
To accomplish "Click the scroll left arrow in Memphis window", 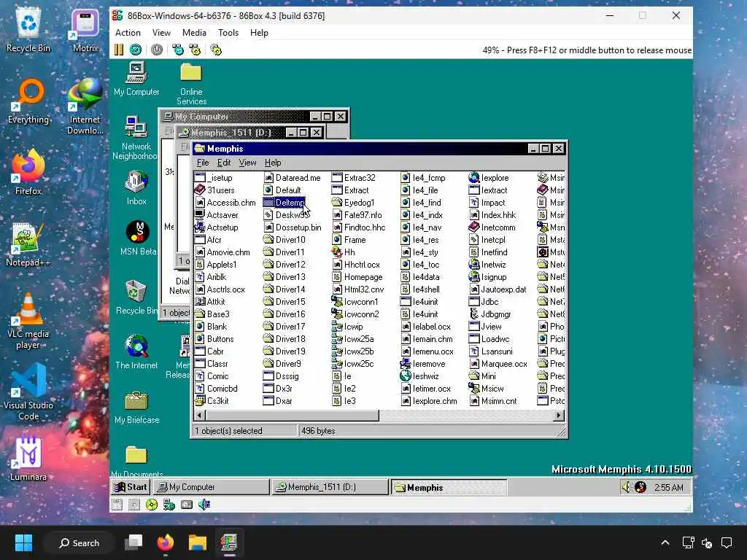I will tap(200, 415).
